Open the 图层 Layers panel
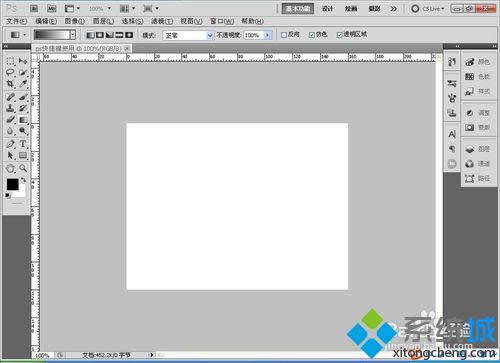Image resolution: width=500 pixels, height=363 pixels. [478, 149]
